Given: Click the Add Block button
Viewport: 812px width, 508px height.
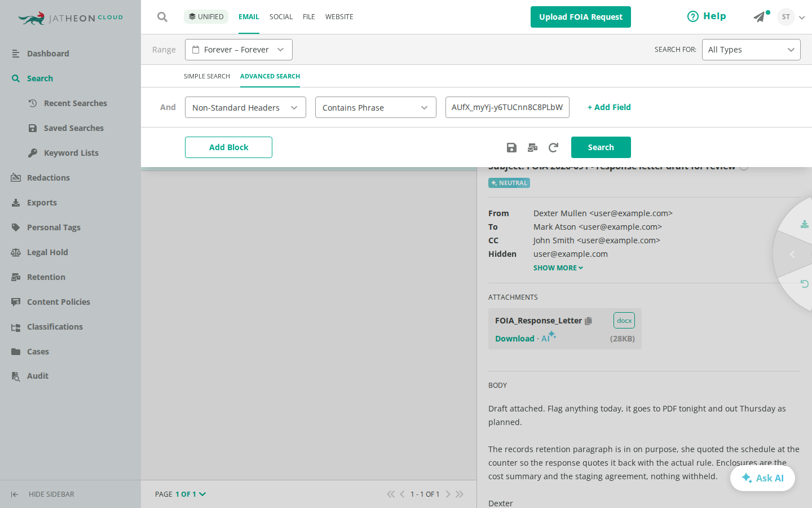Looking at the screenshot, I should pyautogui.click(x=228, y=147).
